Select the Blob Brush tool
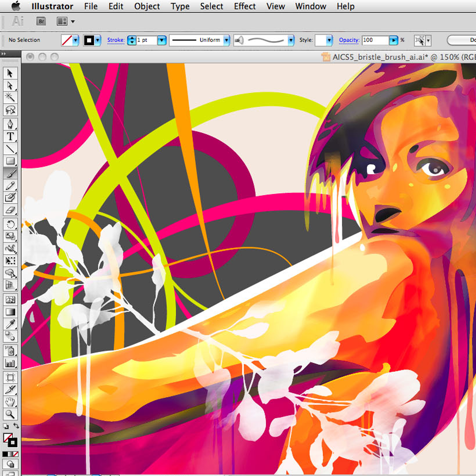Screen dimensions: 476x476 10,198
